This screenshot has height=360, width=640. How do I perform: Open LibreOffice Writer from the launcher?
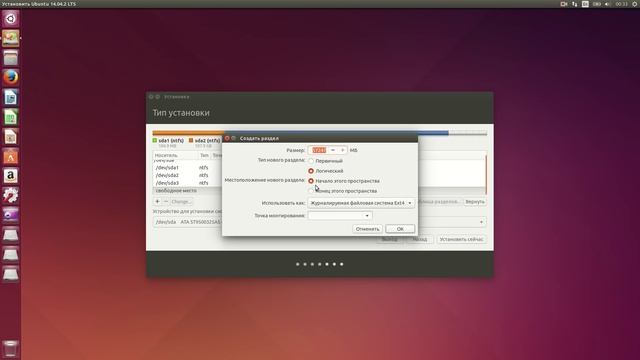click(11, 97)
